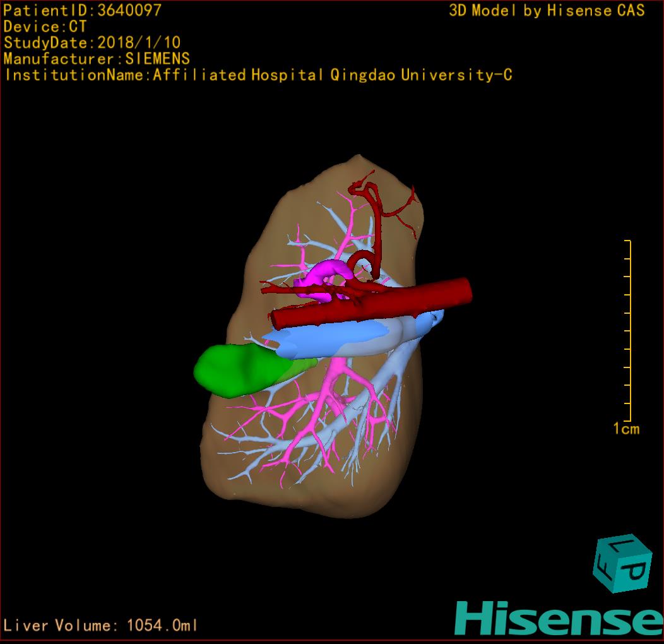Click the 1cm scale label
Screen dimensions: 664x644
(625, 429)
